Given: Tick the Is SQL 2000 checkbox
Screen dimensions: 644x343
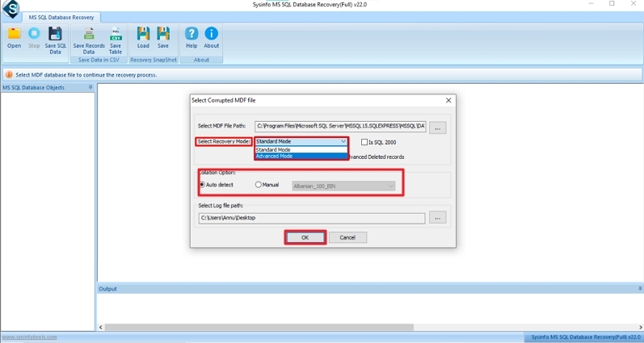Looking at the screenshot, I should (x=364, y=142).
